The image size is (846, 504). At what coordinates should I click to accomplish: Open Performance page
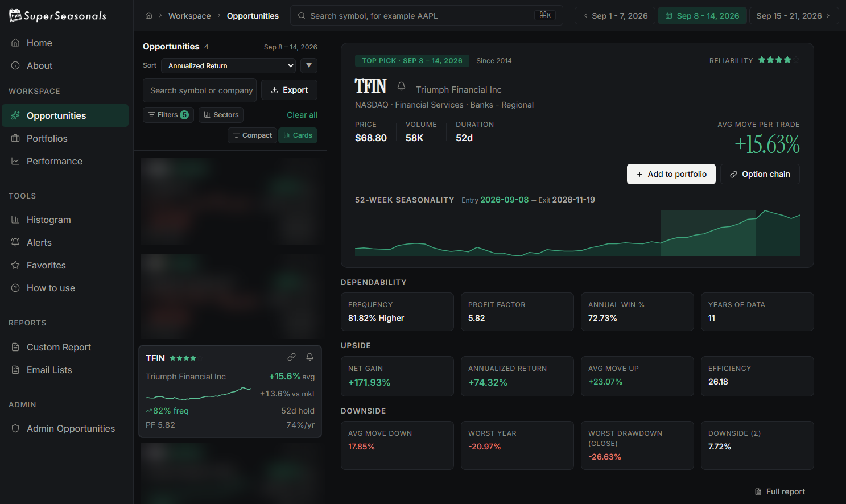click(x=64, y=161)
